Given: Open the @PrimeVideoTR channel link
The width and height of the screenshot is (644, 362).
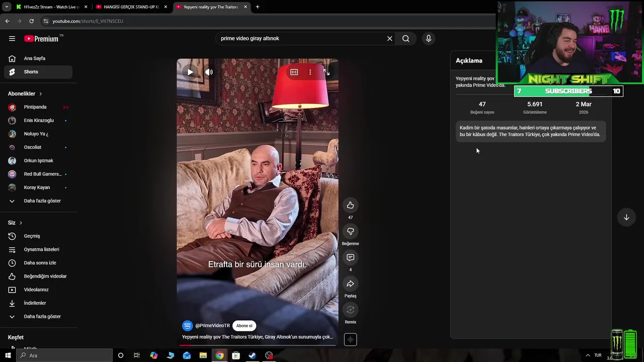Looking at the screenshot, I should (212, 326).
